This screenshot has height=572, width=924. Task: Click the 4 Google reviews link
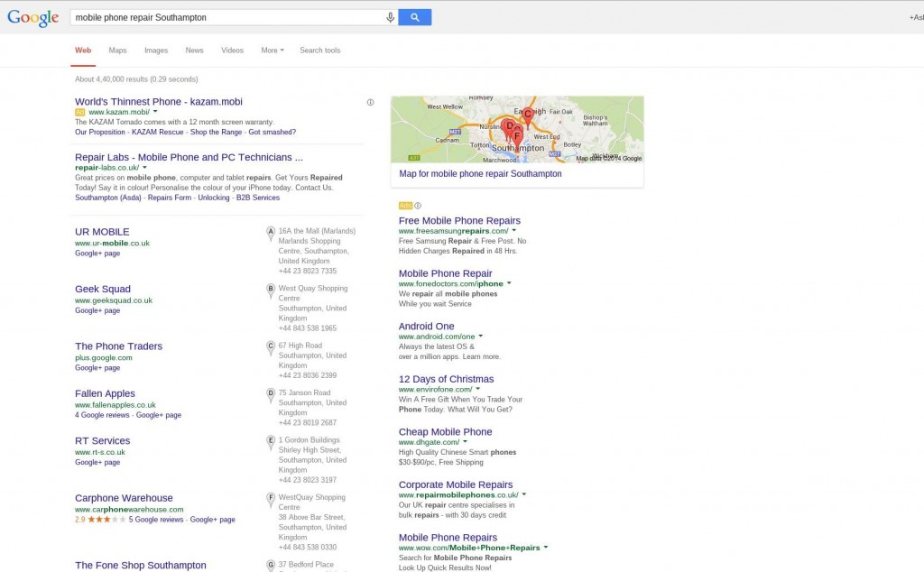[102, 415]
